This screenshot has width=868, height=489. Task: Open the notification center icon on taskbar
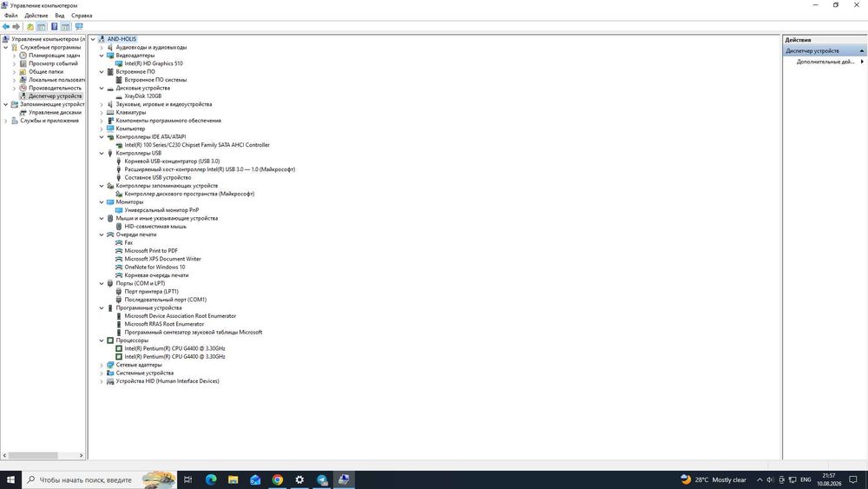tap(853, 479)
